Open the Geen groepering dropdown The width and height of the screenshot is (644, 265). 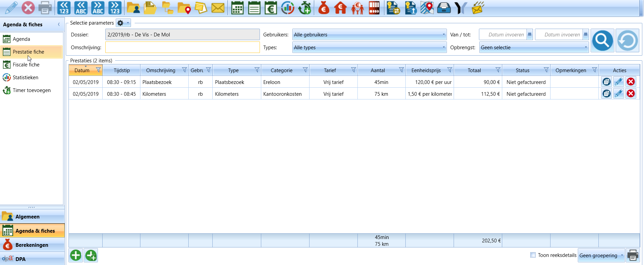point(601,255)
